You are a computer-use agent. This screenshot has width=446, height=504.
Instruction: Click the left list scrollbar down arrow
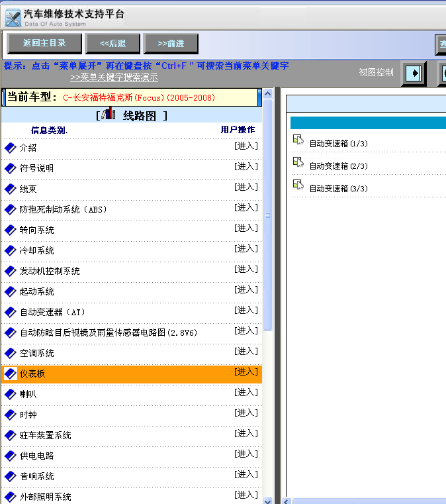click(x=268, y=501)
